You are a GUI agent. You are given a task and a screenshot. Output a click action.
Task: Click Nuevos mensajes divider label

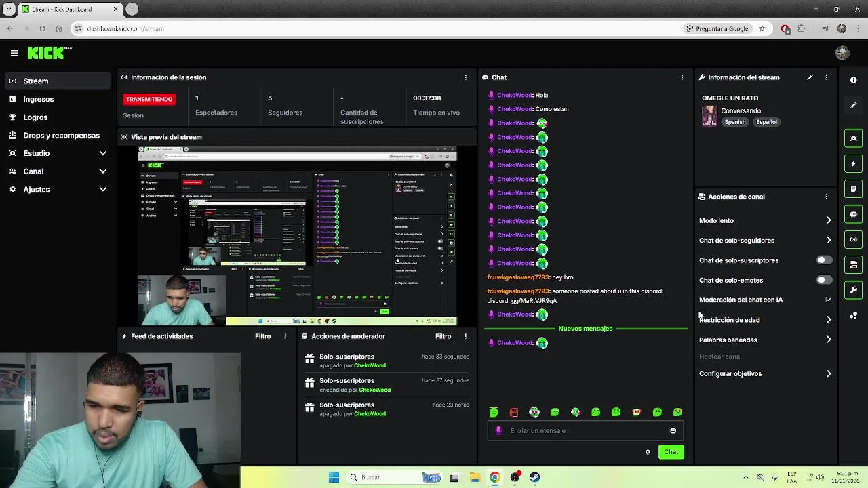click(585, 329)
